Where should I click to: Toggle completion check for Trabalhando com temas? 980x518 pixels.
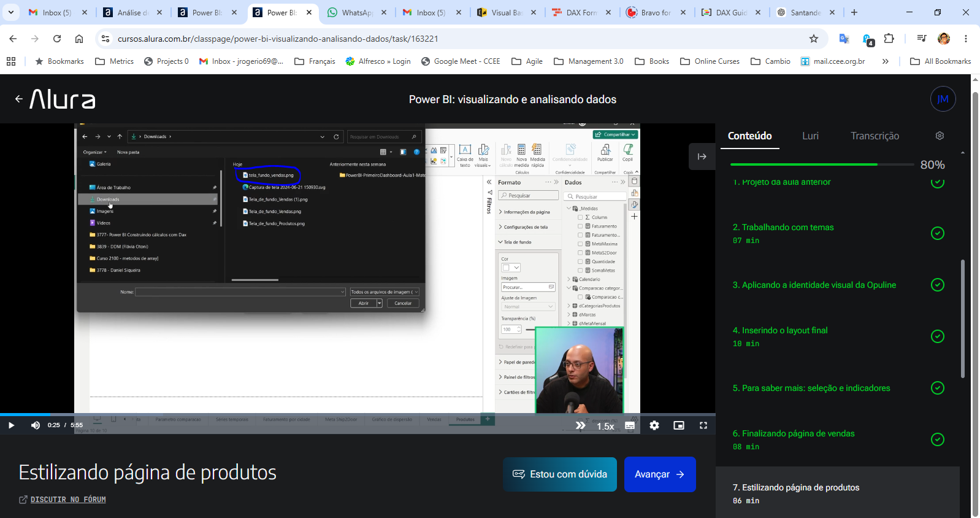(x=937, y=233)
